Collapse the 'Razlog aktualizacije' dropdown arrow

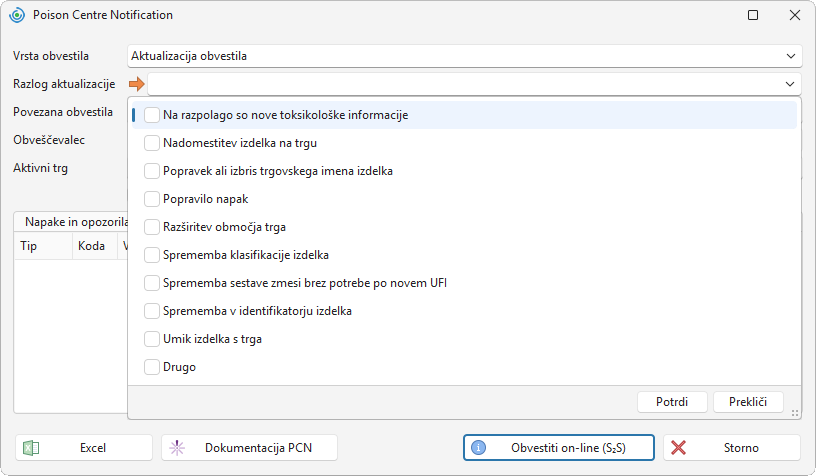(790, 84)
